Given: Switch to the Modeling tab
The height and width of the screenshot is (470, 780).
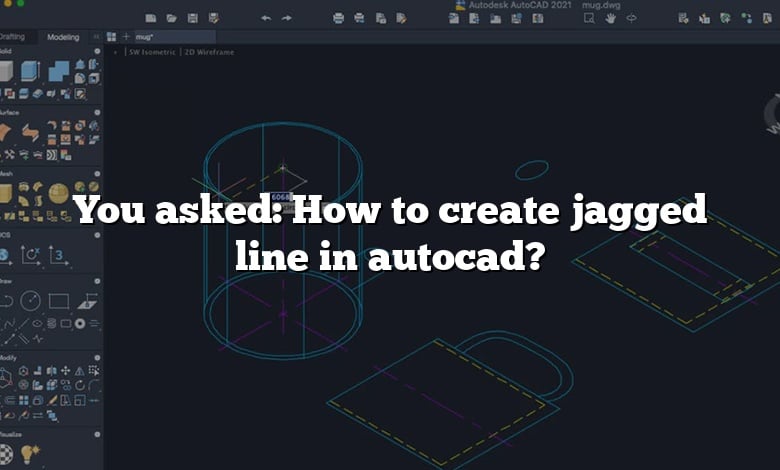Looking at the screenshot, I should click(x=63, y=37).
